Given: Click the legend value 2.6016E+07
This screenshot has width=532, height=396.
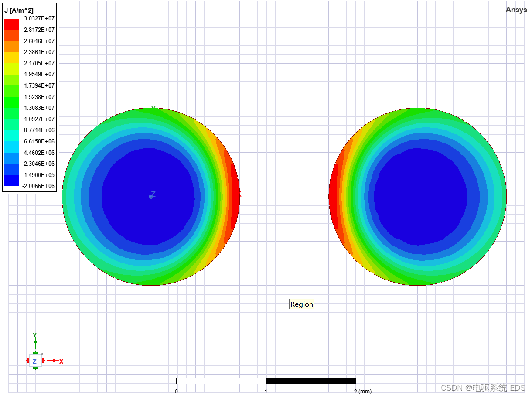Looking at the screenshot, I should pos(39,41).
